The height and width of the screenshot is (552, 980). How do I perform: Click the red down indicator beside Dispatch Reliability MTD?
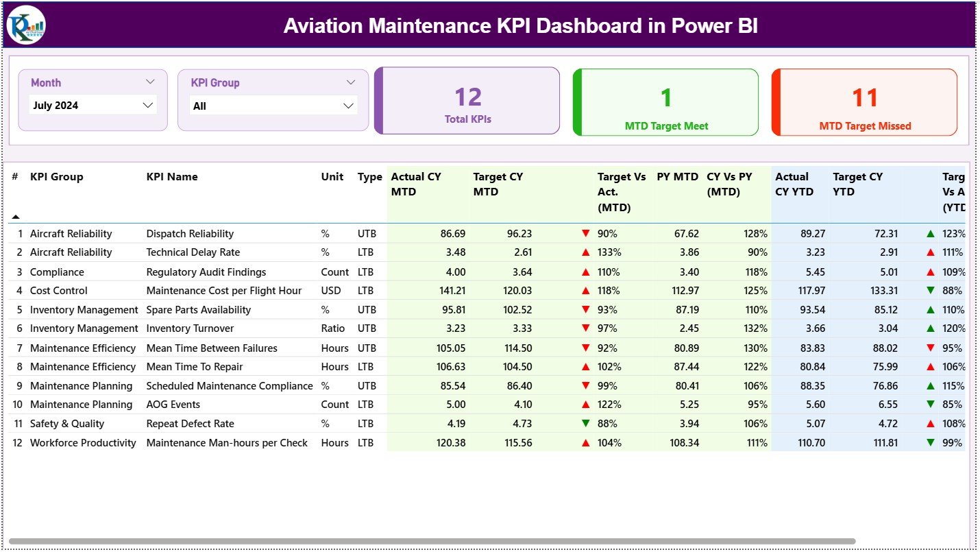click(585, 233)
